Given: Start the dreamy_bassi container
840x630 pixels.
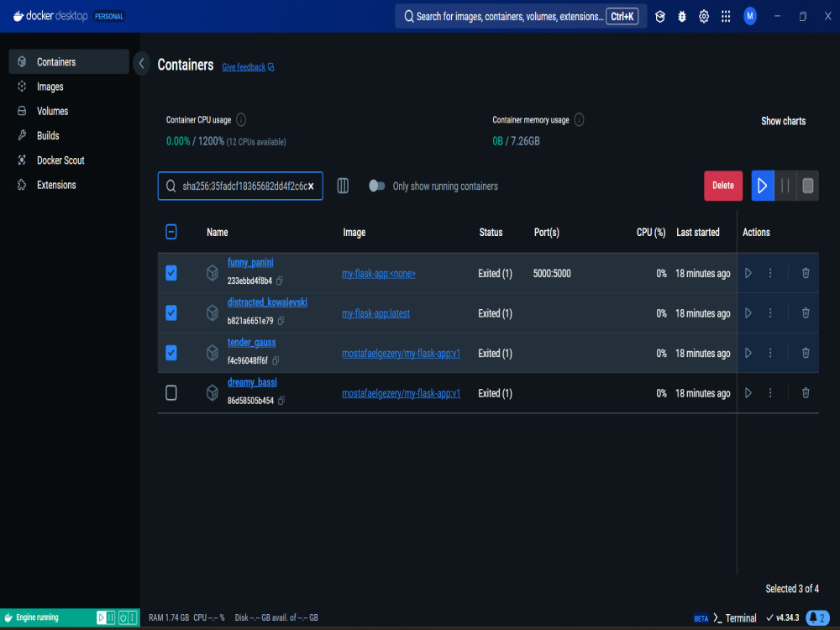Looking at the screenshot, I should pos(748,392).
